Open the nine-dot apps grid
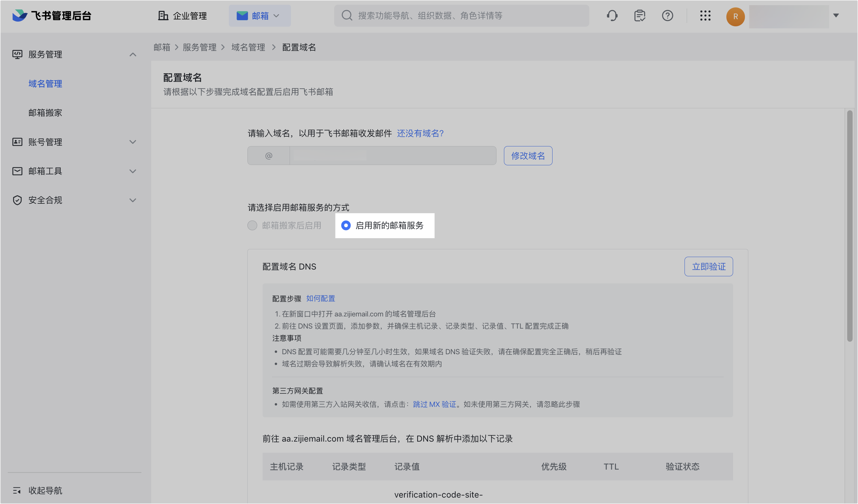 click(x=705, y=16)
